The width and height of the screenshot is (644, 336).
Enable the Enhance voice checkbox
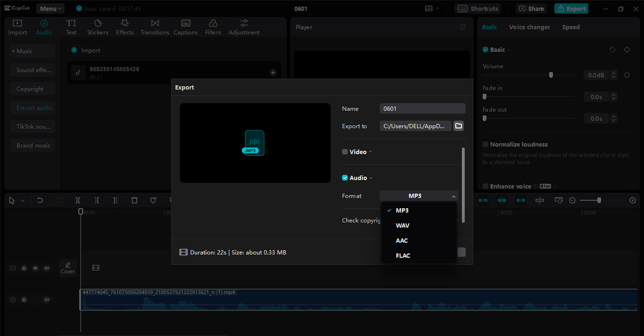pos(486,186)
